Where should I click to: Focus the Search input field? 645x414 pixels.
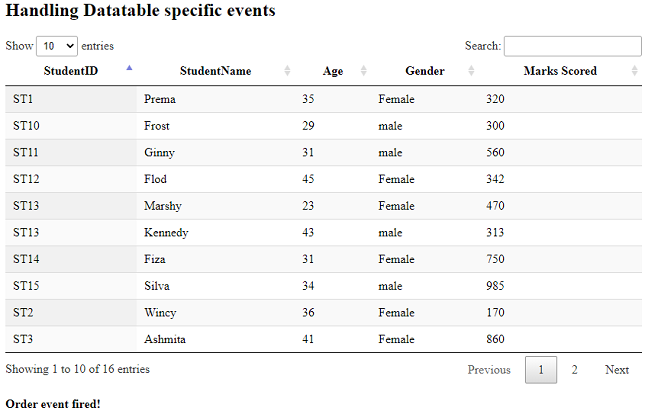pos(572,46)
